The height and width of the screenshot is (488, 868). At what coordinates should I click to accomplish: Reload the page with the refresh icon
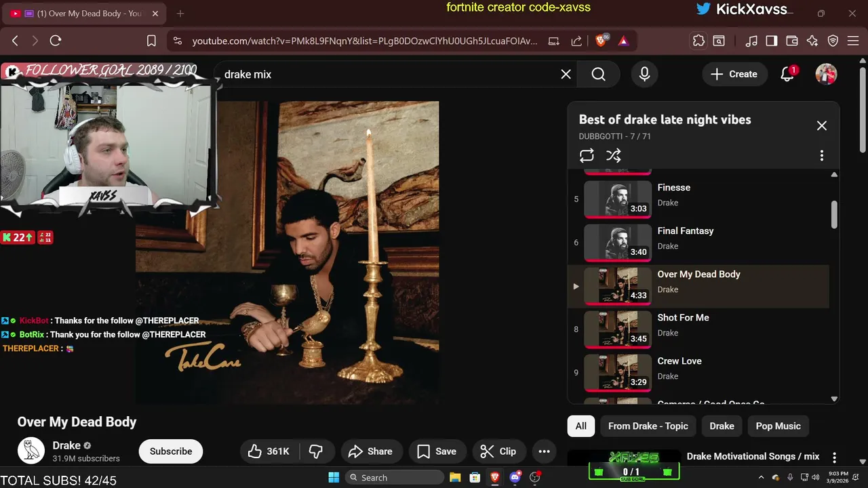point(56,41)
